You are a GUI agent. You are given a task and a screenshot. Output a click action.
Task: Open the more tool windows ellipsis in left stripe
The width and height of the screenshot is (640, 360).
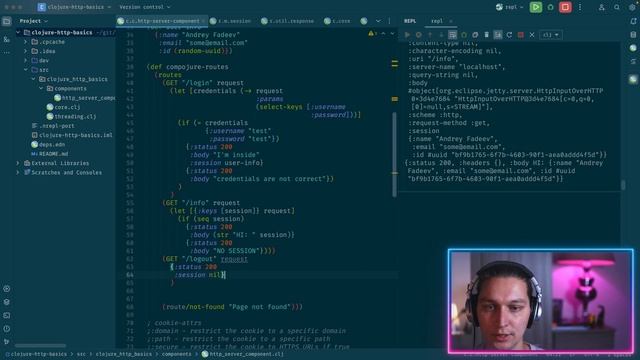(7, 52)
